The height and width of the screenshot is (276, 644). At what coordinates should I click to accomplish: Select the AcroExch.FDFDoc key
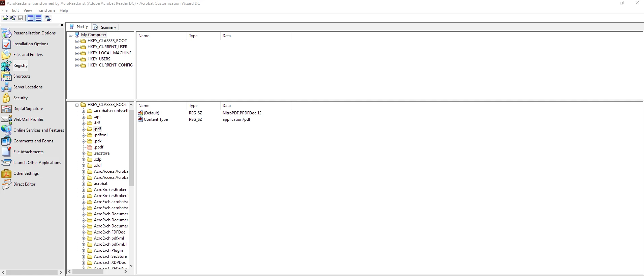click(109, 232)
